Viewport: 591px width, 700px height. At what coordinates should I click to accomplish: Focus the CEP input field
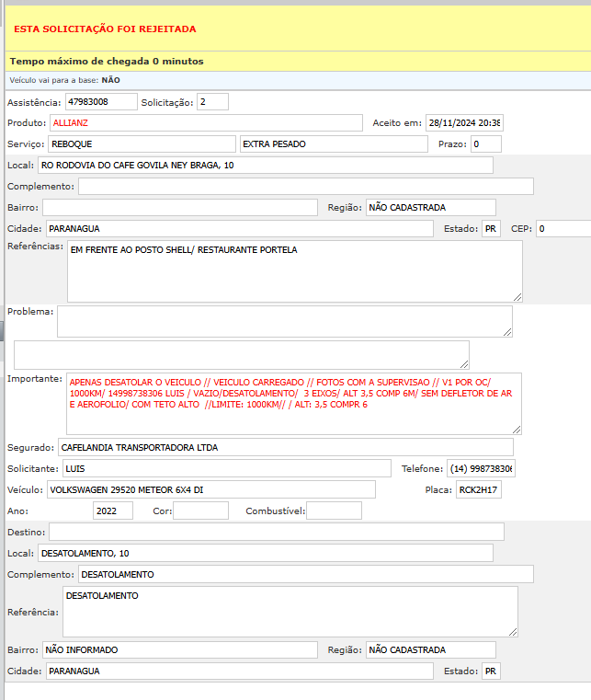point(563,228)
